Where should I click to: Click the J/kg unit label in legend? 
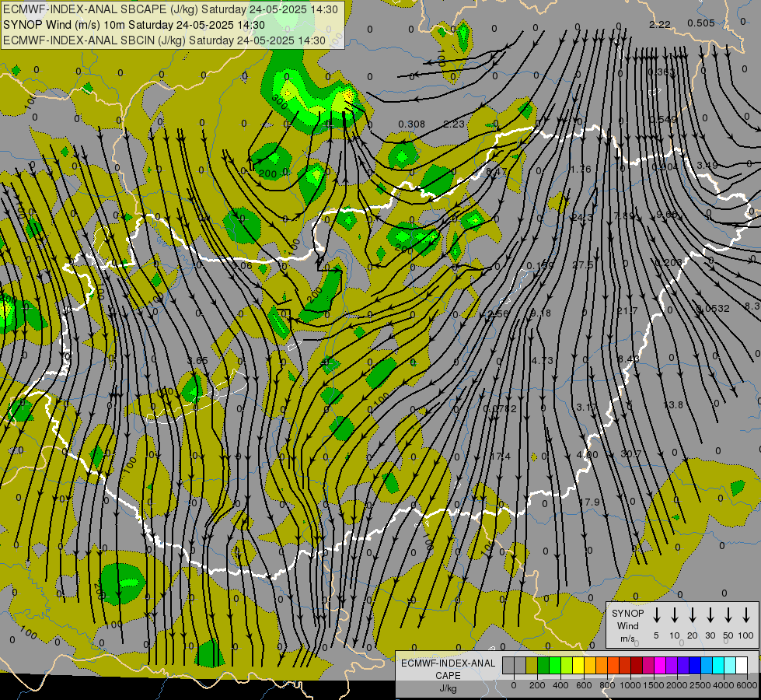(x=449, y=688)
